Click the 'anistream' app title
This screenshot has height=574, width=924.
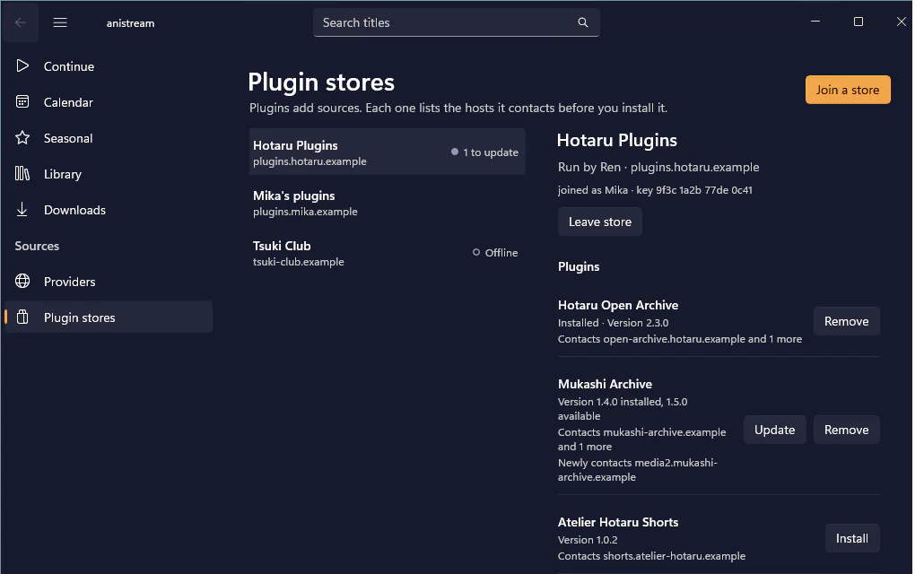[130, 23]
